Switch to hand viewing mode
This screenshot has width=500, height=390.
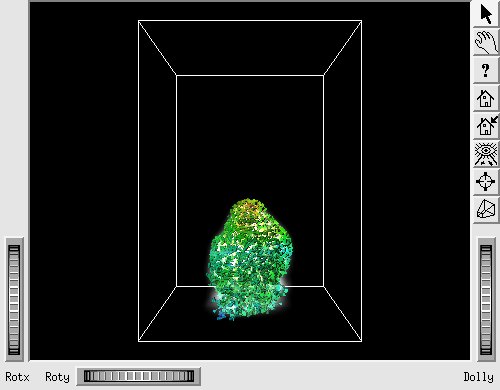coord(486,42)
